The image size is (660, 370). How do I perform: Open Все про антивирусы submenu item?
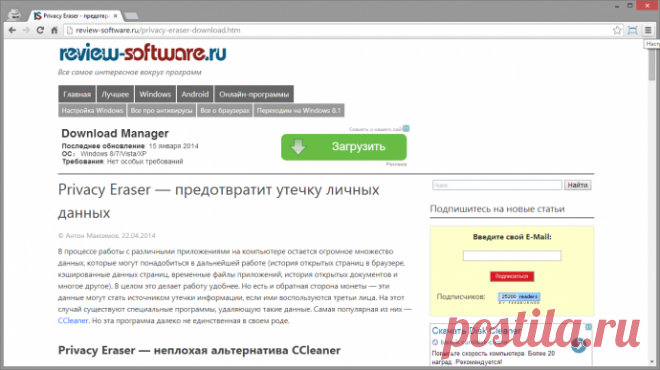click(162, 110)
